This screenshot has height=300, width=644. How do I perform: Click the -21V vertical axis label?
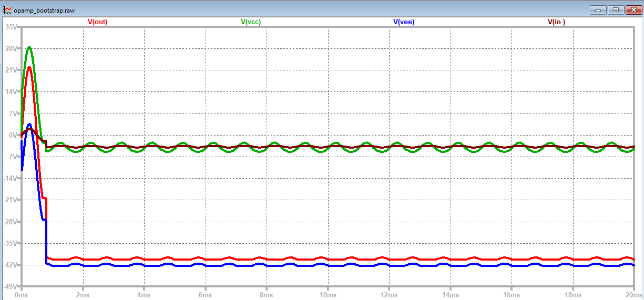point(11,200)
